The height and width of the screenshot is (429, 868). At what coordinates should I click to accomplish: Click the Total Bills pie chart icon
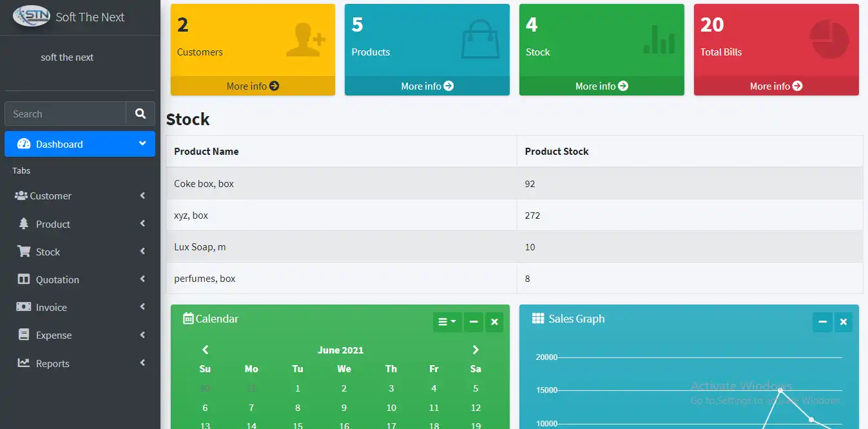point(829,39)
